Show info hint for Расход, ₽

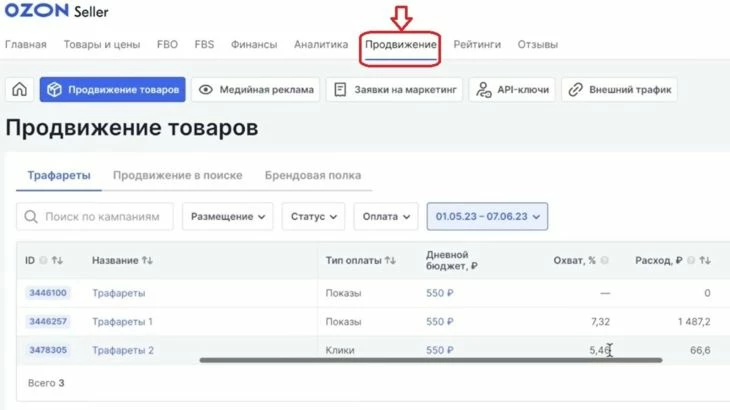691,260
